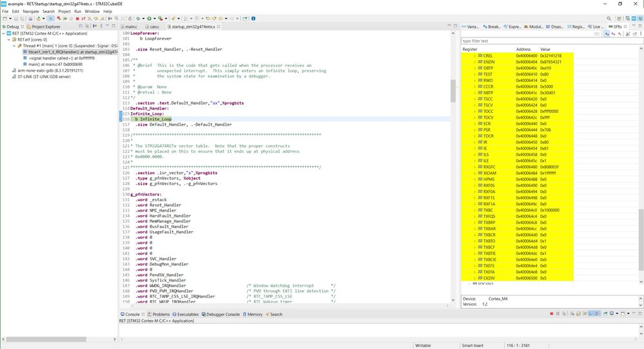Click value 0x32141218 of CREL register
This screenshot has width=644, height=349.
551,55
